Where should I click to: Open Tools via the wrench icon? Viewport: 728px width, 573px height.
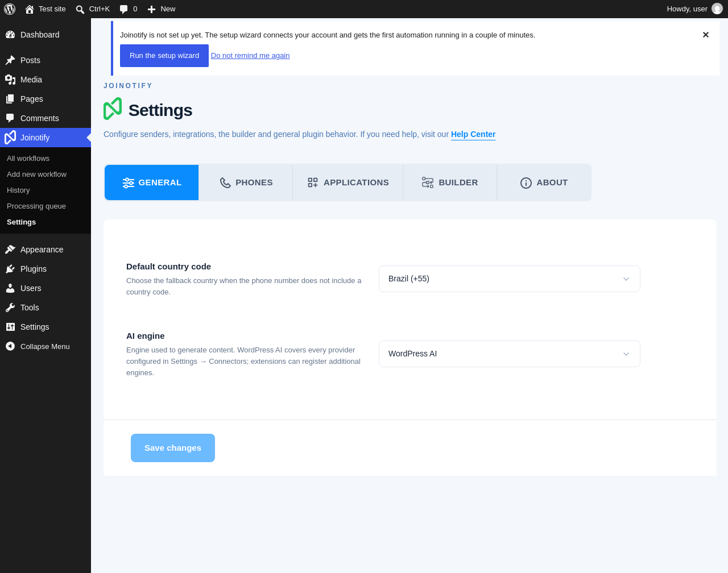pyautogui.click(x=10, y=308)
